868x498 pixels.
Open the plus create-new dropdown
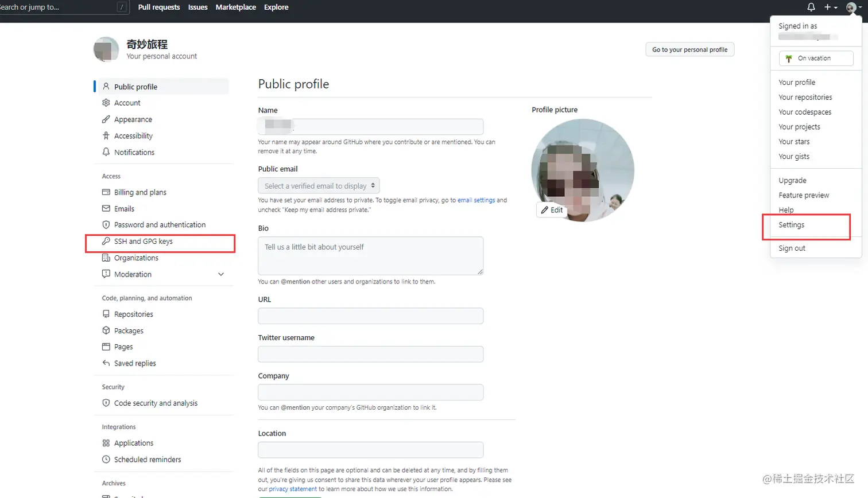831,7
